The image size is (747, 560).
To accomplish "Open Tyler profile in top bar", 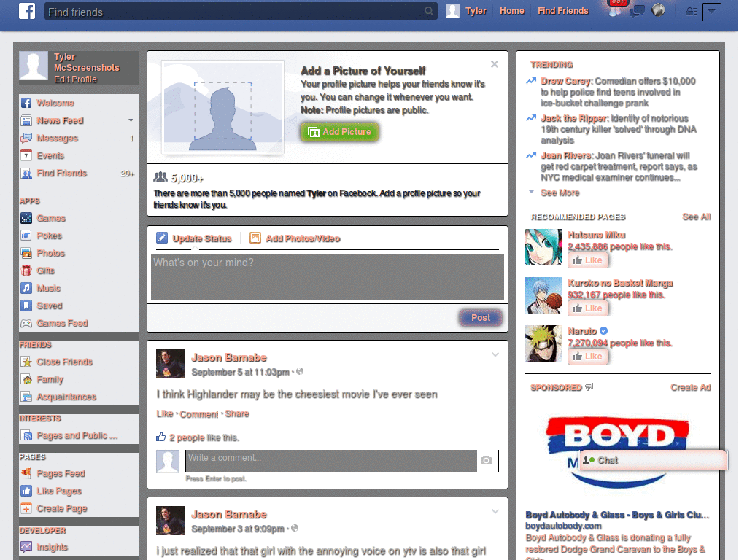I will pos(466,10).
